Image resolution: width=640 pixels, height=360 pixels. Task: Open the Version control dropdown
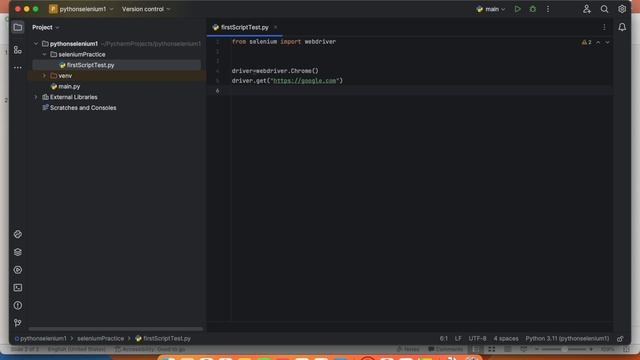[x=146, y=9]
